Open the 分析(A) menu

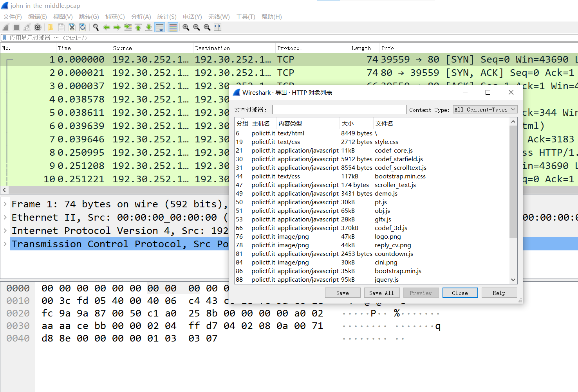[x=141, y=17]
